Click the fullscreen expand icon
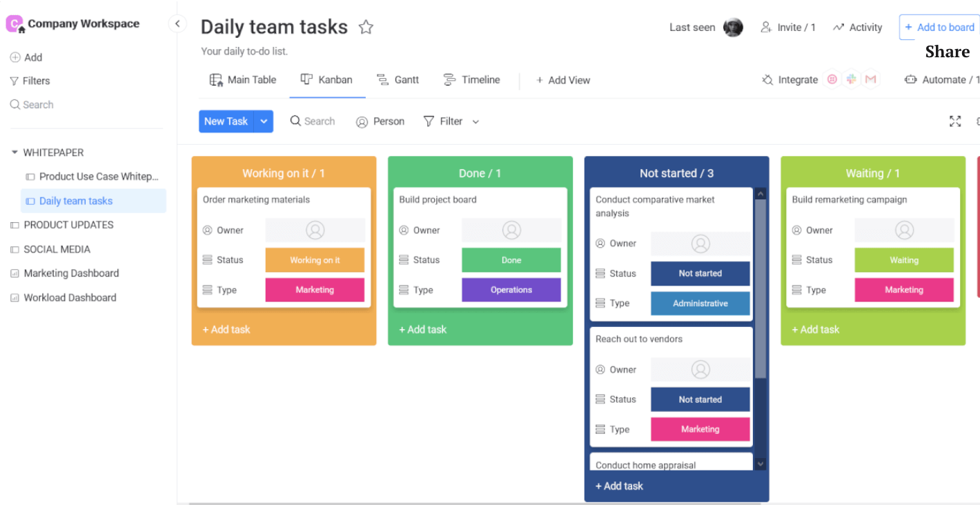Screen dimensions: 980x505 pos(955,121)
